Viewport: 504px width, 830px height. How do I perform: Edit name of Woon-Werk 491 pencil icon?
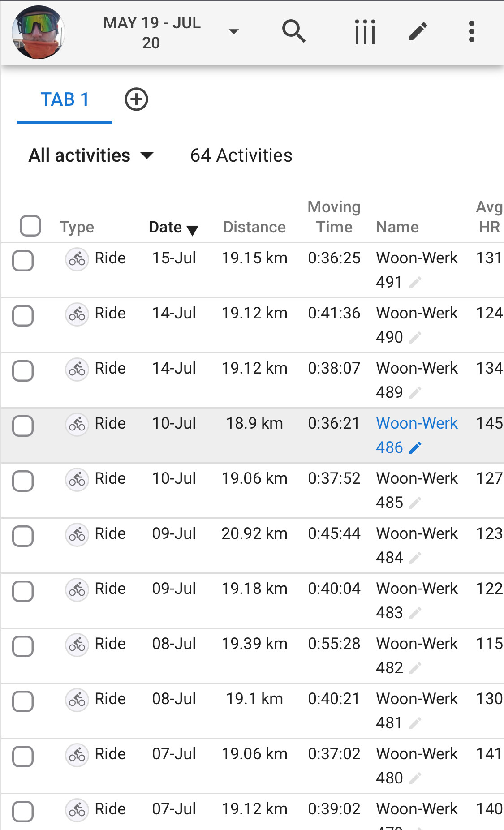[x=415, y=283]
